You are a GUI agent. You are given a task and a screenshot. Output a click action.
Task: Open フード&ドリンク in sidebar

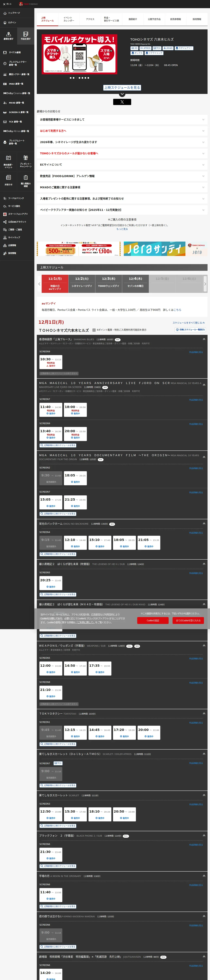coord(14,198)
